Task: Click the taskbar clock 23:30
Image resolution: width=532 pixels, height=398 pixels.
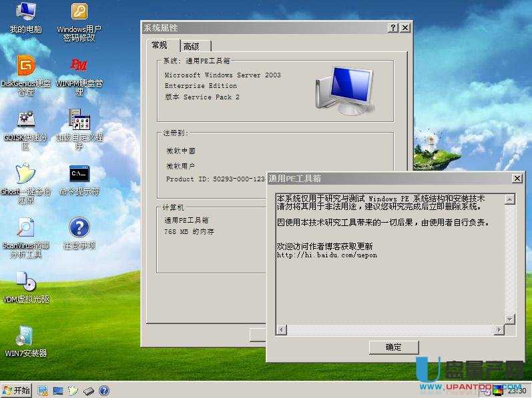Action: pos(517,391)
